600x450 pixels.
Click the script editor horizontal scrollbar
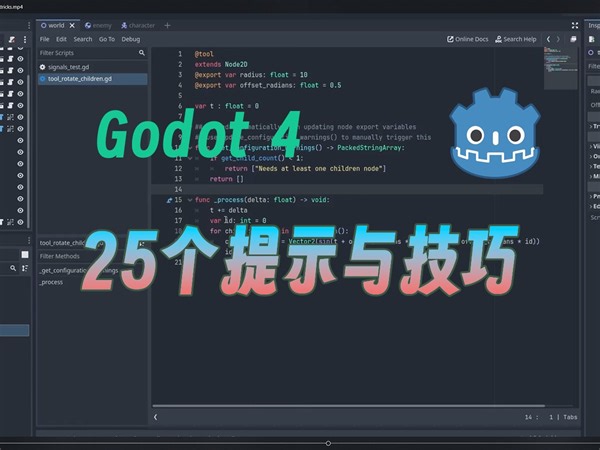coord(348,405)
